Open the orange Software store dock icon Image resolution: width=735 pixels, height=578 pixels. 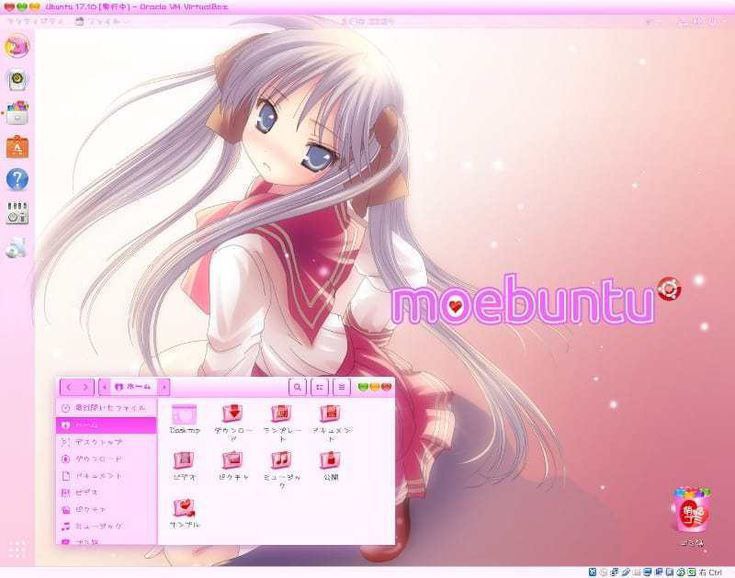17,147
